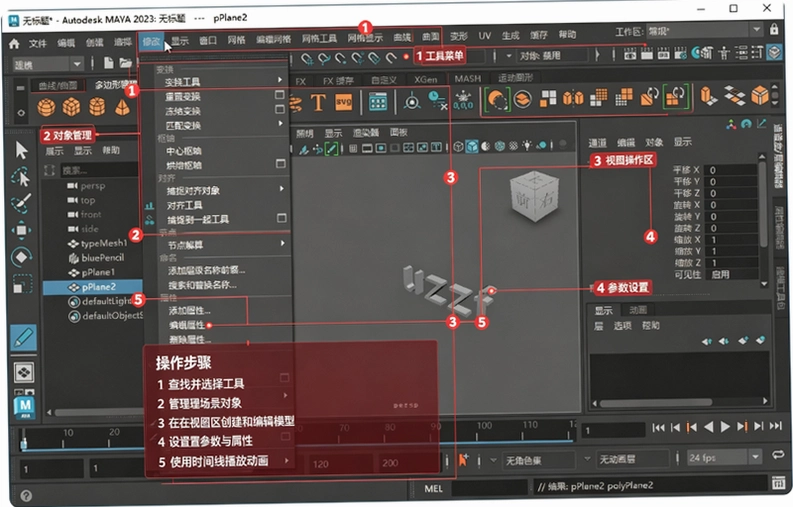Click the New Scene file icon

[x=108, y=63]
